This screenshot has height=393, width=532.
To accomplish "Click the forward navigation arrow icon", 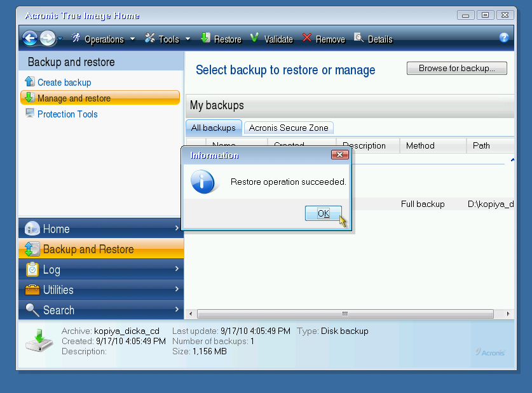I will click(48, 39).
